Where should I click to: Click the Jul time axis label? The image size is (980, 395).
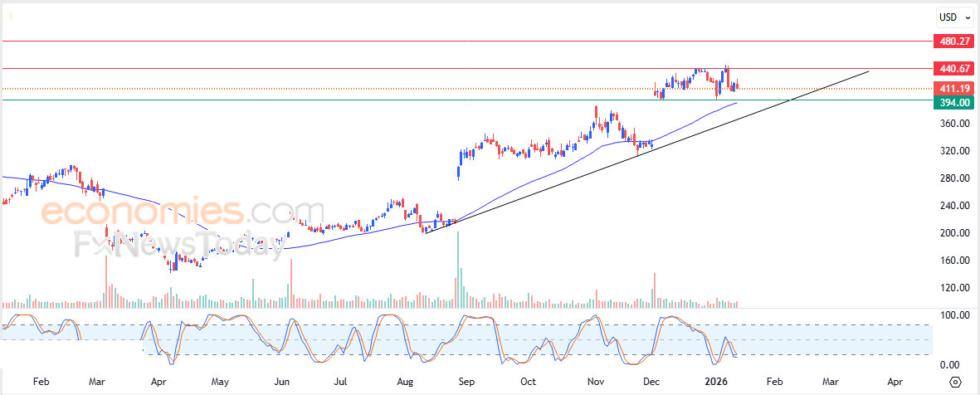point(340,381)
